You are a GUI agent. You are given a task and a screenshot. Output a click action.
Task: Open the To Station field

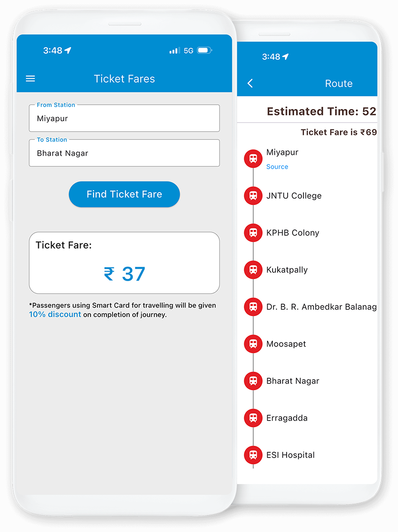(x=124, y=153)
